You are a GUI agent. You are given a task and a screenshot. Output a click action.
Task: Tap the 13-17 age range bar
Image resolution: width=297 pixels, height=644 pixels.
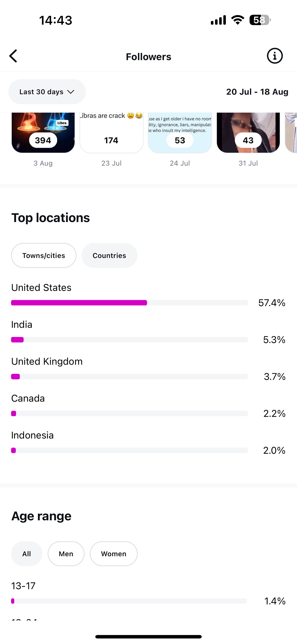tap(129, 601)
